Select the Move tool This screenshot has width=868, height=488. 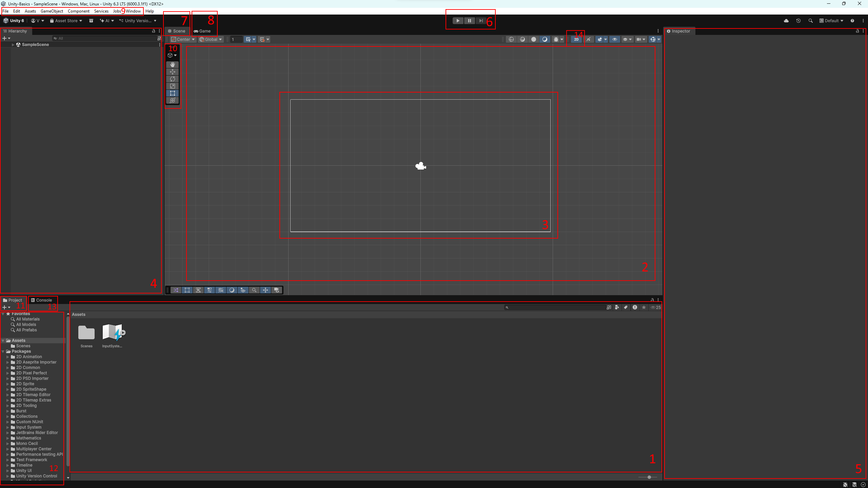pyautogui.click(x=173, y=72)
